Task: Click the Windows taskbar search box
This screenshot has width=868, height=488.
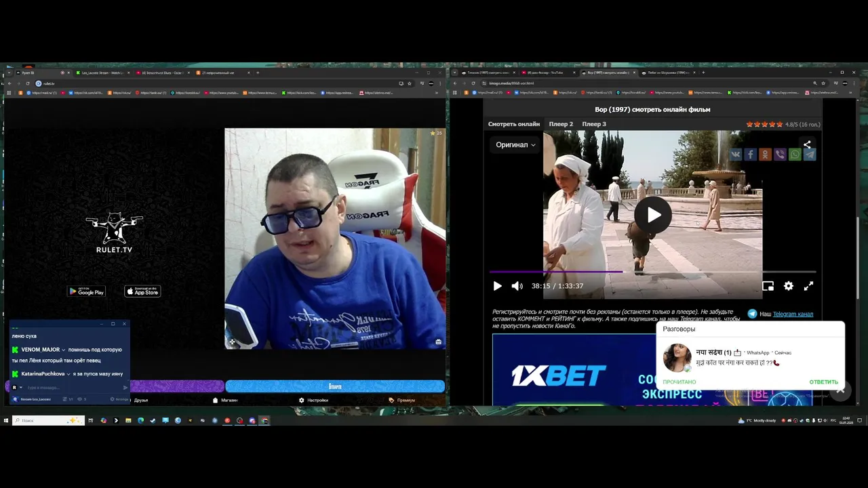Action: pos(49,420)
